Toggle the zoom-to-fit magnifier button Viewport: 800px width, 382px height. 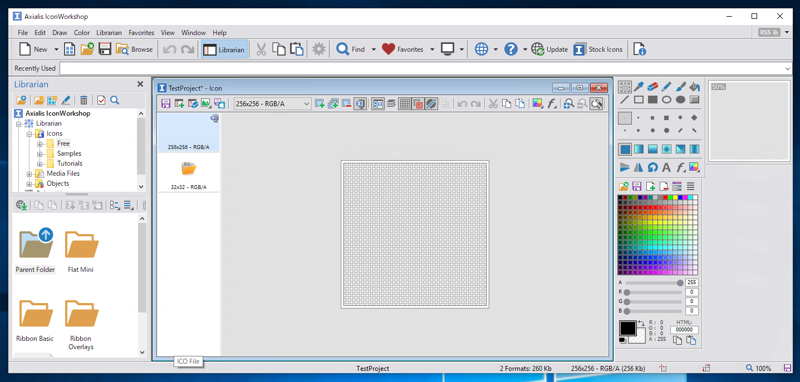pos(596,104)
